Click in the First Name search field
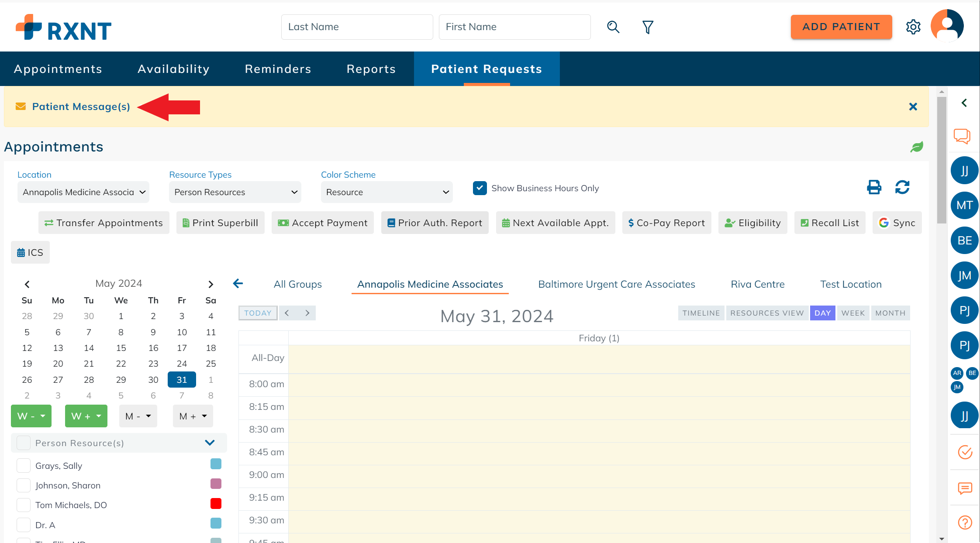 click(x=515, y=27)
